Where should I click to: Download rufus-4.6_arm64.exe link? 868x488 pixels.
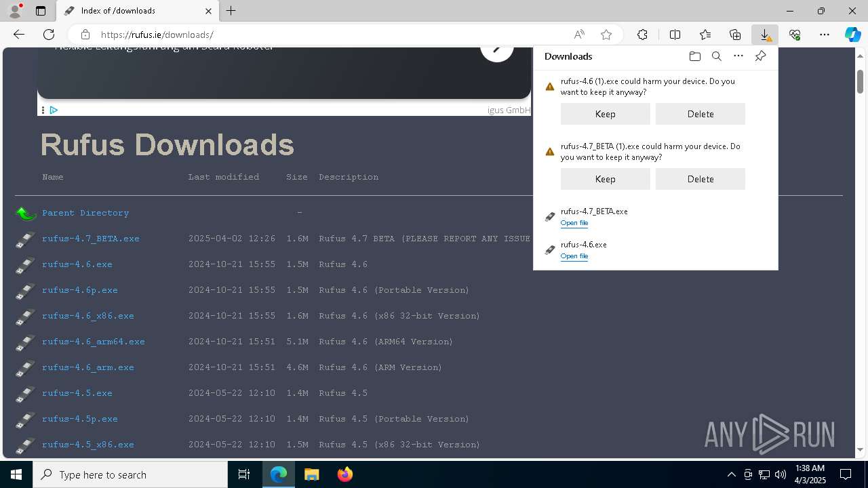point(94,342)
